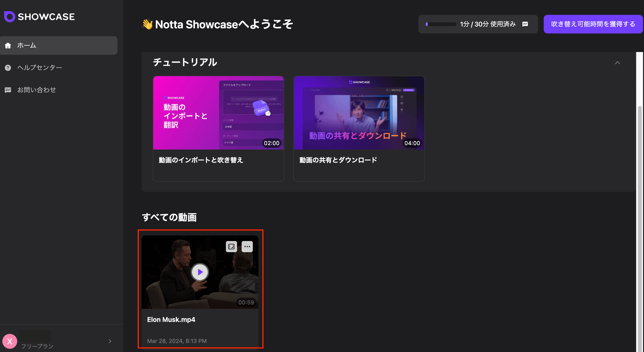644x352 pixels.
Task: Expand the account menu chevron
Action: pyautogui.click(x=110, y=341)
